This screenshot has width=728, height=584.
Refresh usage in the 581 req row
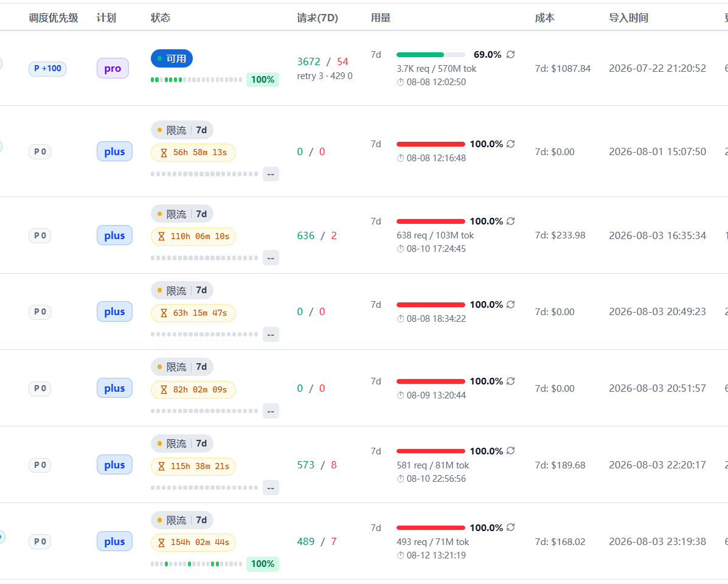pos(511,451)
